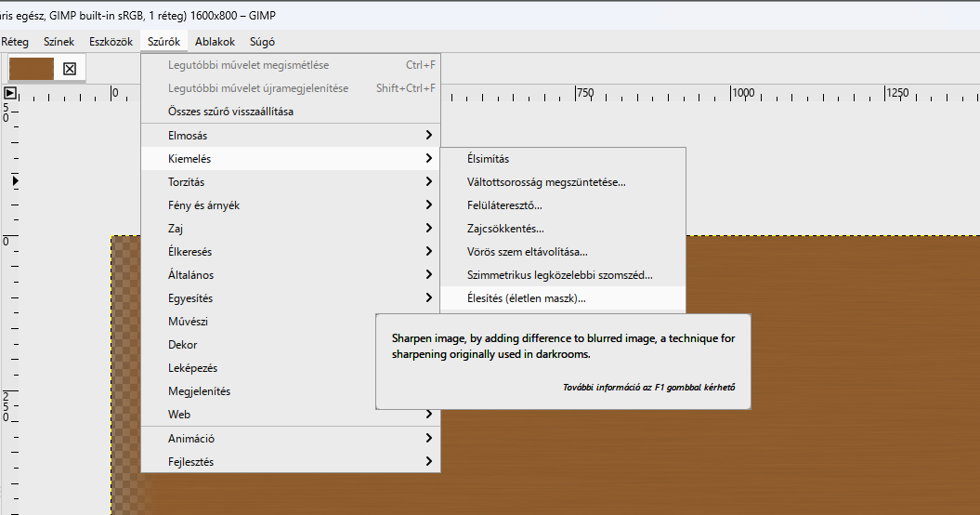Choose Felüláteresztő filter
980x515 pixels.
click(563, 205)
